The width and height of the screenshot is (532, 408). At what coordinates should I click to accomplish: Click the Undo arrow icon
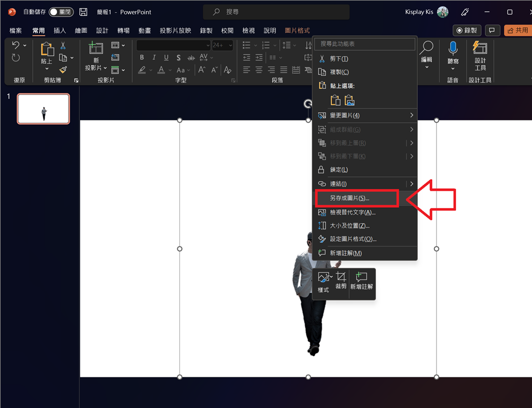[16, 46]
